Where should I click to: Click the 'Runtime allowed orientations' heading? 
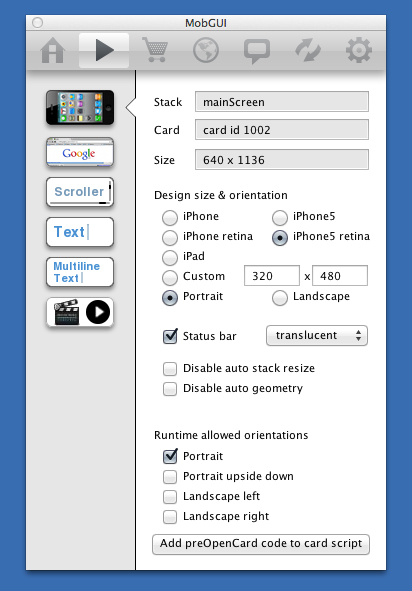(231, 435)
